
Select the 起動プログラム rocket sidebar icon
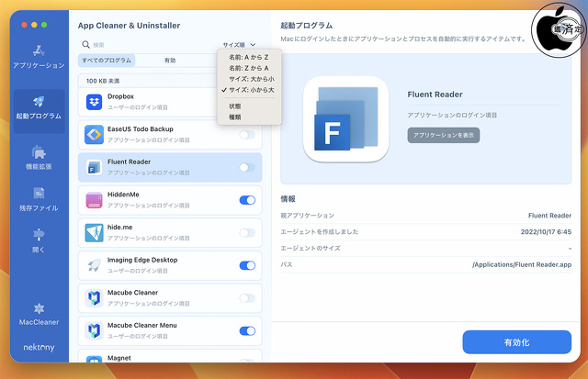(x=39, y=102)
